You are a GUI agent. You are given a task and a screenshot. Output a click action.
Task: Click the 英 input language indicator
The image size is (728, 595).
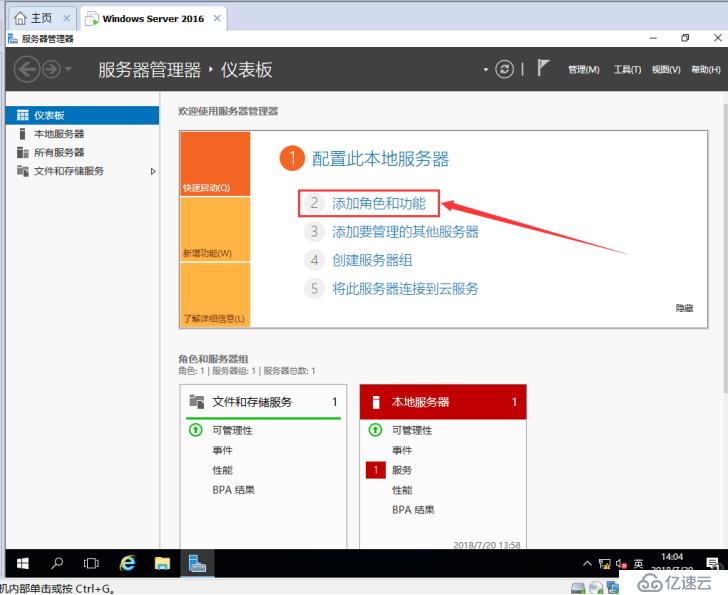coord(639,563)
